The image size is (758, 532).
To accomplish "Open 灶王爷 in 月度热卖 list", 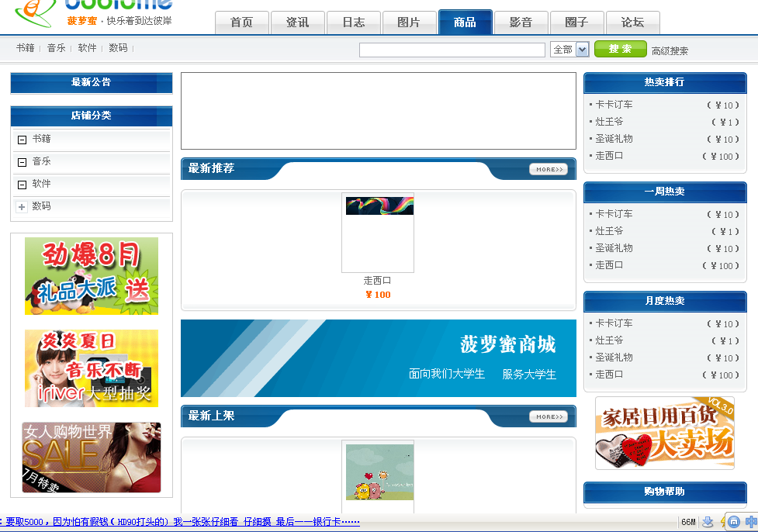I will click(609, 340).
